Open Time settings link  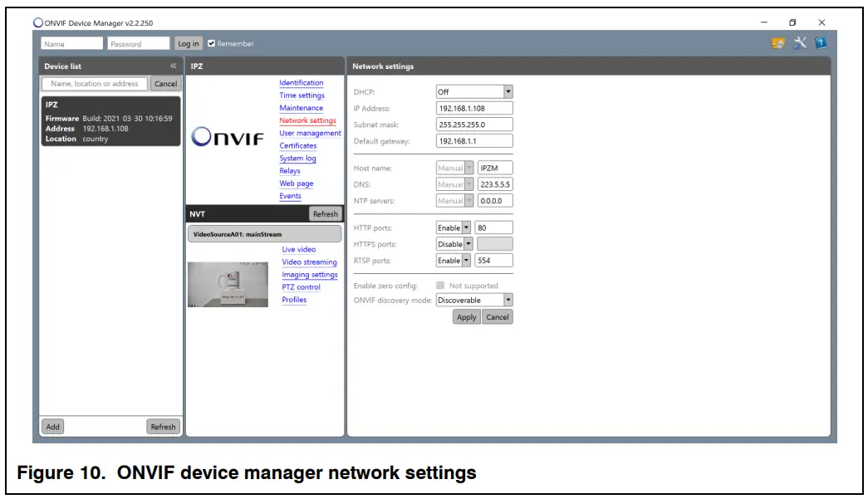click(302, 95)
